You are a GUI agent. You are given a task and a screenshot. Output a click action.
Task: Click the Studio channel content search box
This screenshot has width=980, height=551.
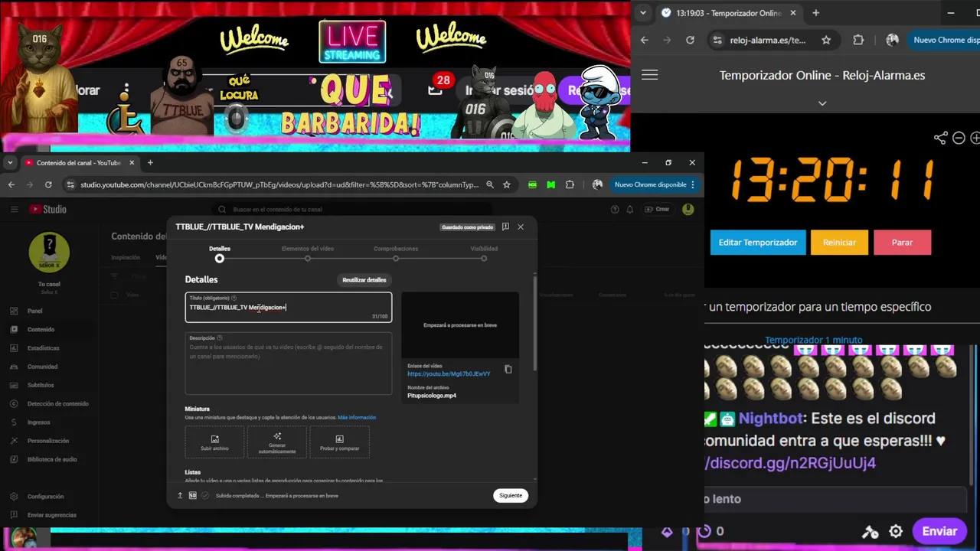[352, 209]
